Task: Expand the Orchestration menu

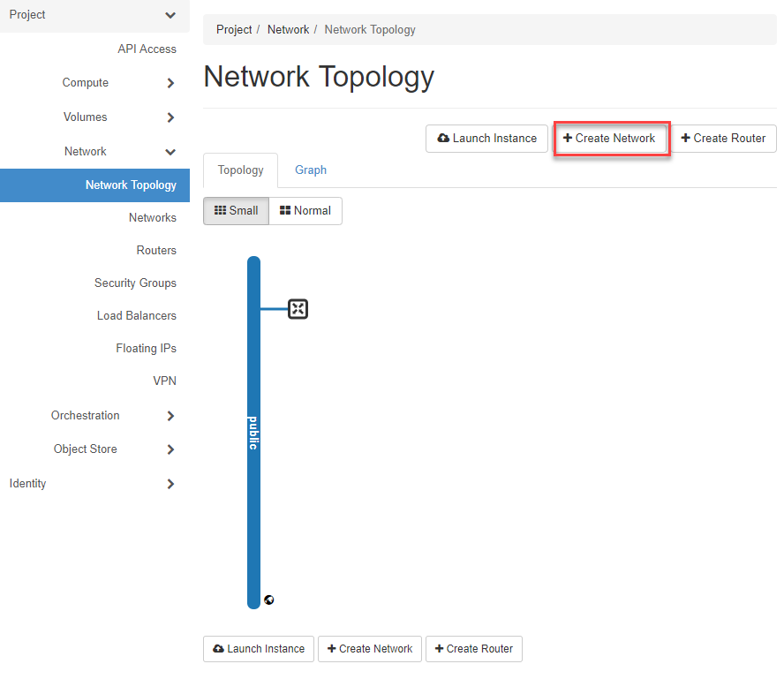Action: coord(170,416)
